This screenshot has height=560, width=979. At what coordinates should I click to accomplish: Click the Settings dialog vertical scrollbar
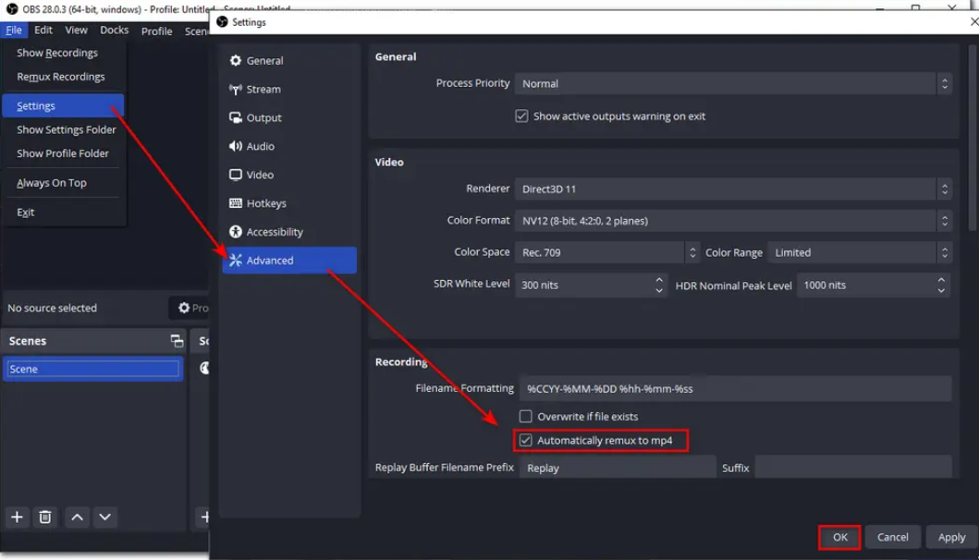(973, 138)
